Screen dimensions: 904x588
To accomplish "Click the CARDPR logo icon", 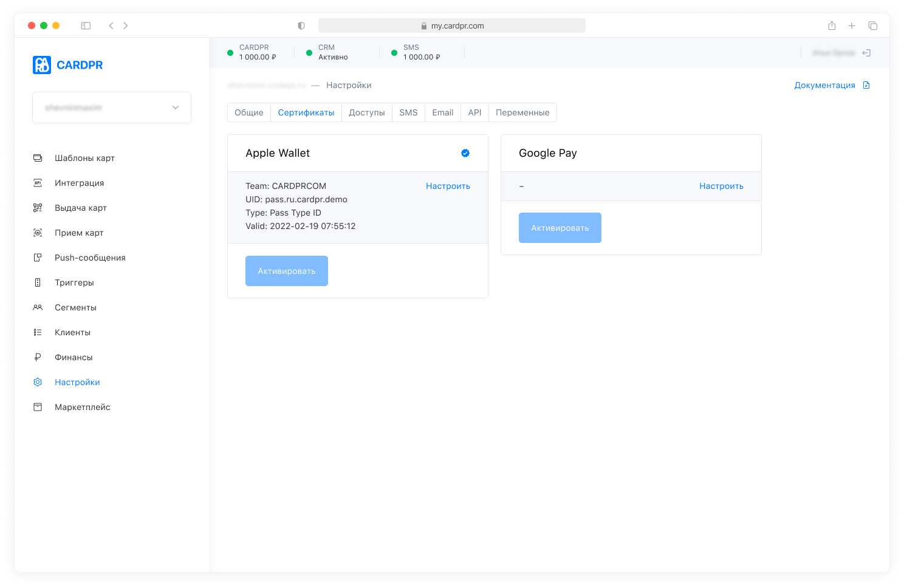I will [42, 65].
